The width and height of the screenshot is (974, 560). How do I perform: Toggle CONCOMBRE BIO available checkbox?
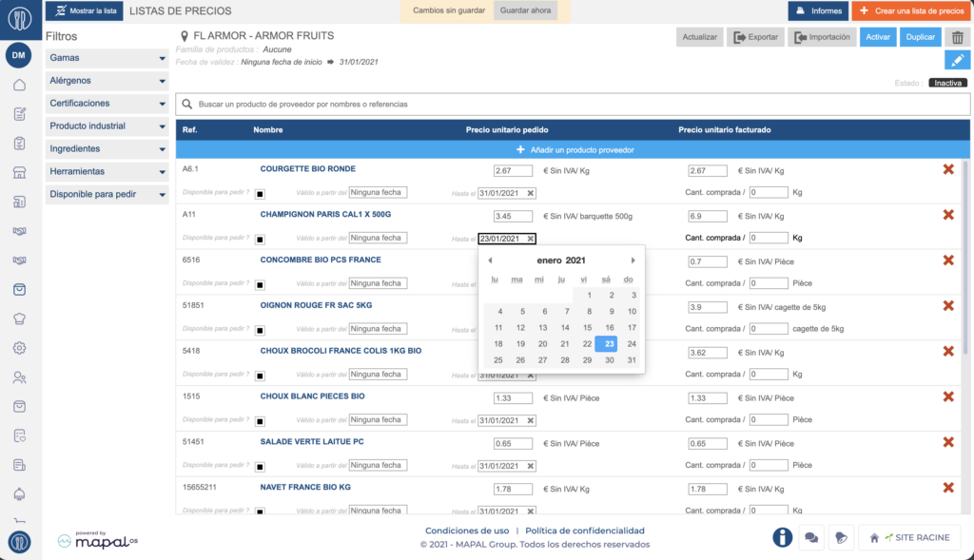[x=261, y=285]
